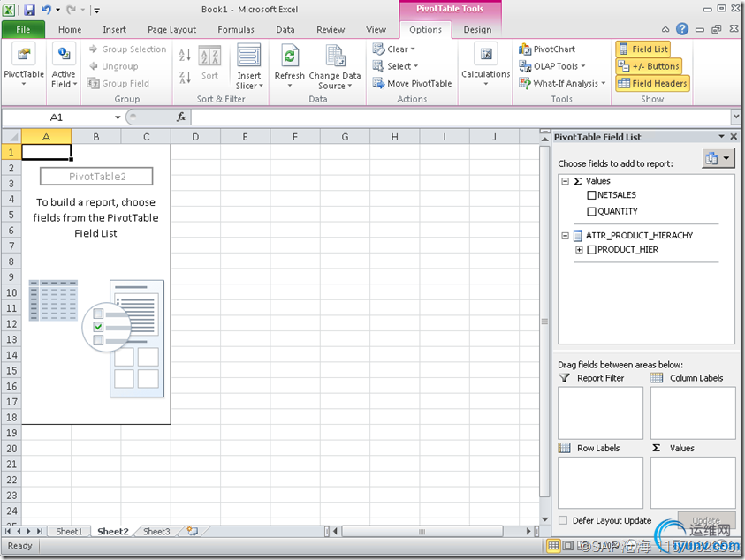Click the Ungroup button
This screenshot has width=745, height=560.
(x=113, y=66)
